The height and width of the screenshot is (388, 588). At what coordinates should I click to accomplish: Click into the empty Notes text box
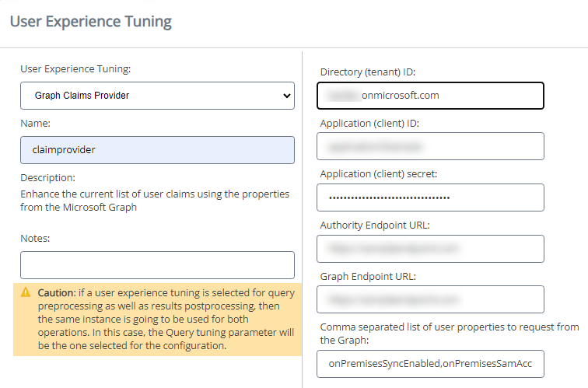tap(157, 265)
